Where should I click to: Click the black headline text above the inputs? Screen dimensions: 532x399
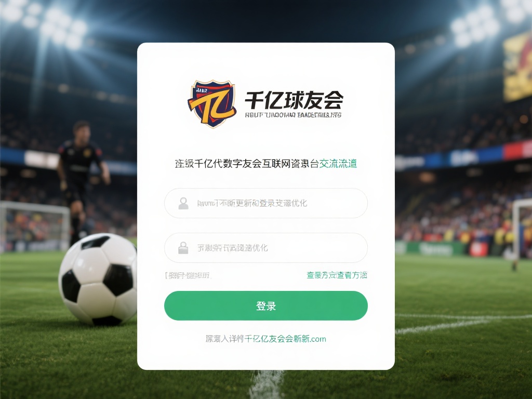(x=247, y=164)
